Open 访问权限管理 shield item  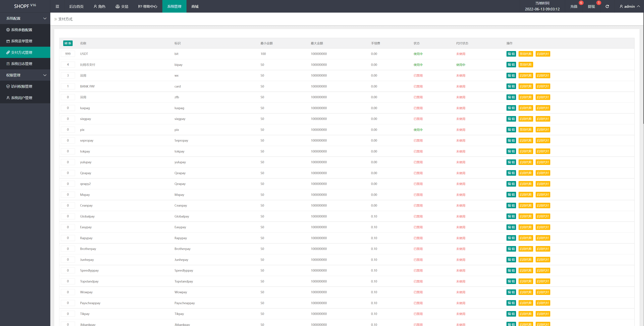pyautogui.click(x=21, y=86)
